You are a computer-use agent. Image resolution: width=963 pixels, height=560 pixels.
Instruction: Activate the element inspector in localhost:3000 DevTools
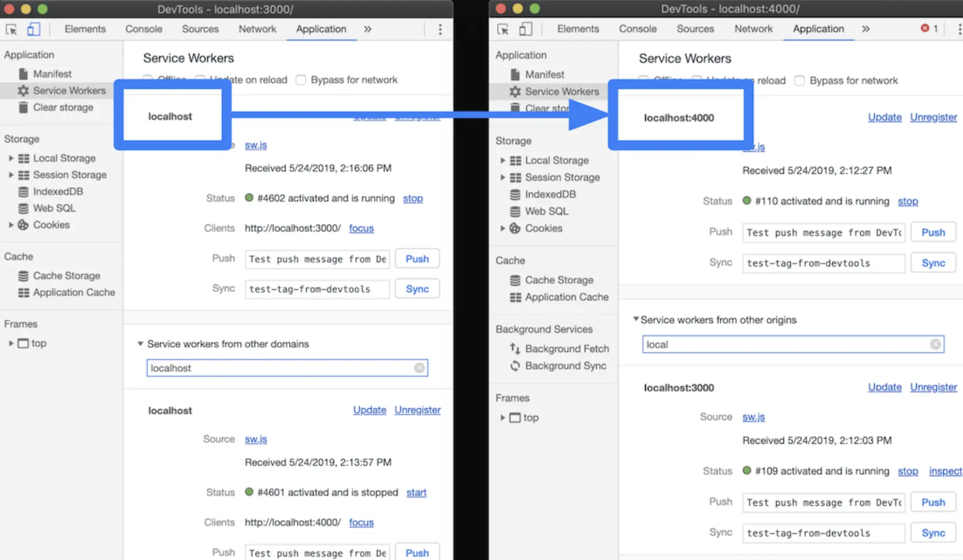click(x=11, y=29)
